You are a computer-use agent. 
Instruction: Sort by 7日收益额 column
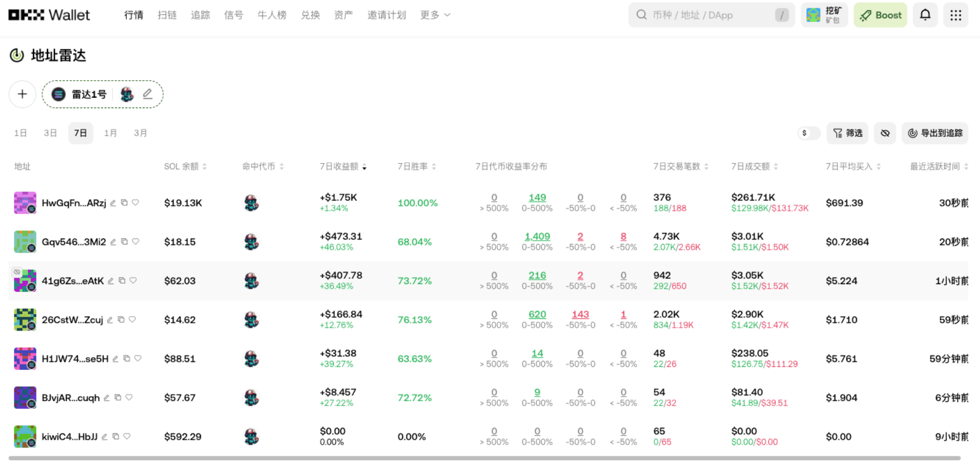[343, 167]
